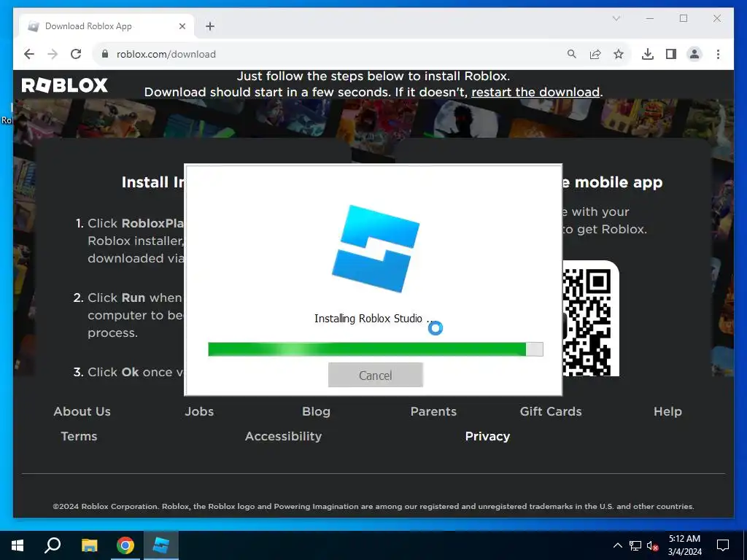
Task: Click the green installation progress bar
Action: [x=376, y=349]
